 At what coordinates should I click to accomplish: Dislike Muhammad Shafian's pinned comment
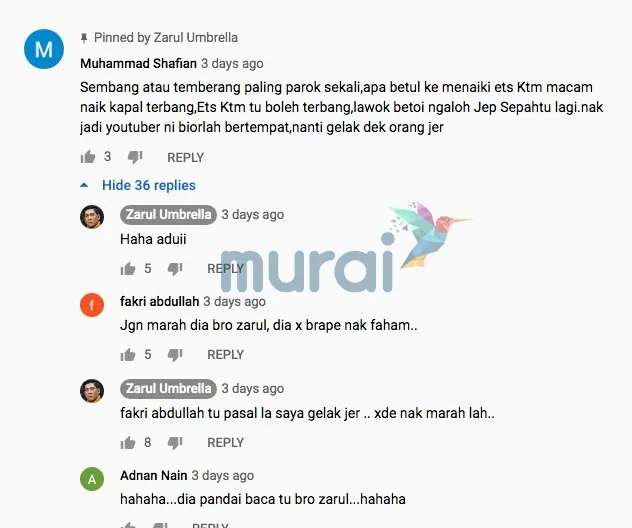(135, 157)
